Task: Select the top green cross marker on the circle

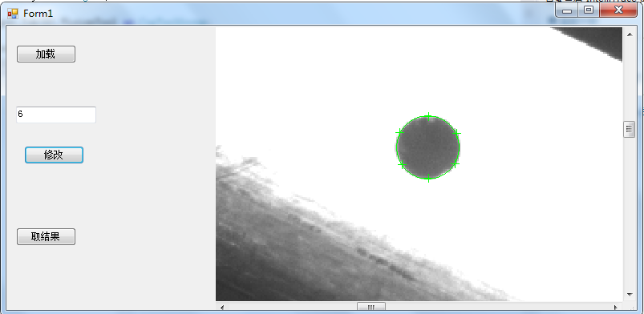Action: [428, 117]
